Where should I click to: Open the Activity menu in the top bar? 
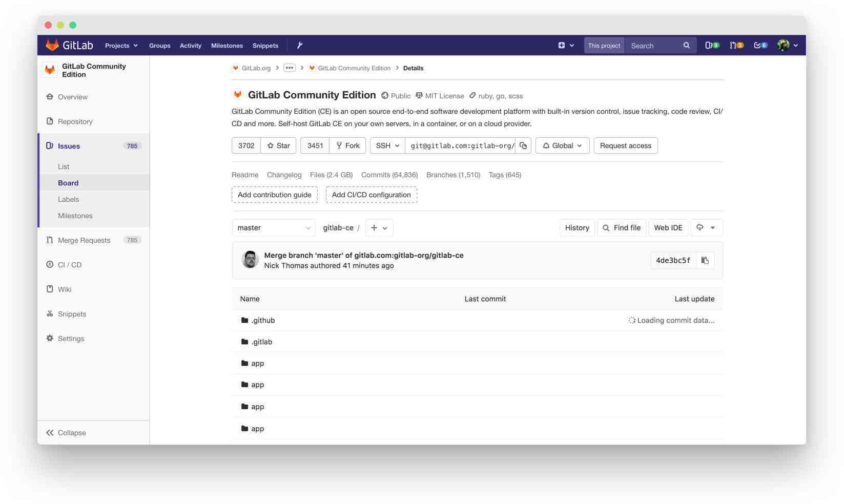coord(190,45)
